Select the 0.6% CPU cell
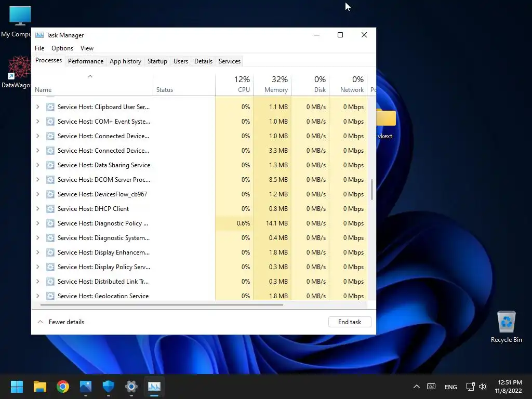This screenshot has width=532, height=399. [234, 223]
